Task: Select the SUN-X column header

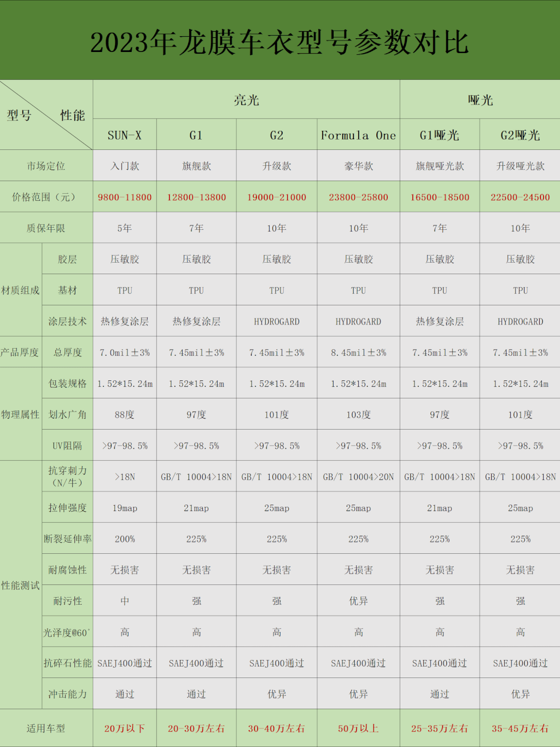Action: (x=125, y=135)
